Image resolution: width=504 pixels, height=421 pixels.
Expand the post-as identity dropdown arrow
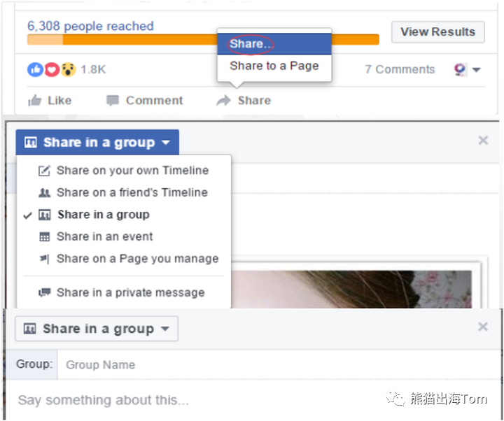click(x=477, y=70)
